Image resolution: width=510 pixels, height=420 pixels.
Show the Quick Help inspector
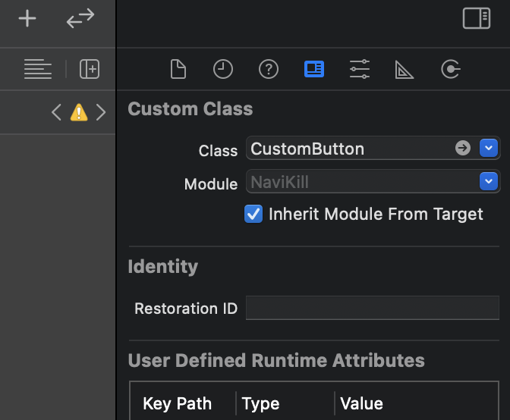point(268,70)
